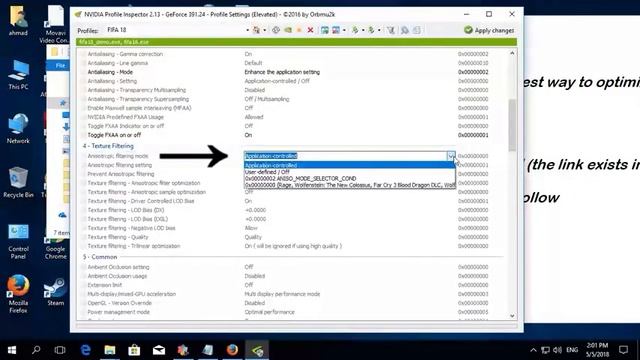The image size is (640, 360).
Task: Open the ahmad user folder icon
Action: 18,21
